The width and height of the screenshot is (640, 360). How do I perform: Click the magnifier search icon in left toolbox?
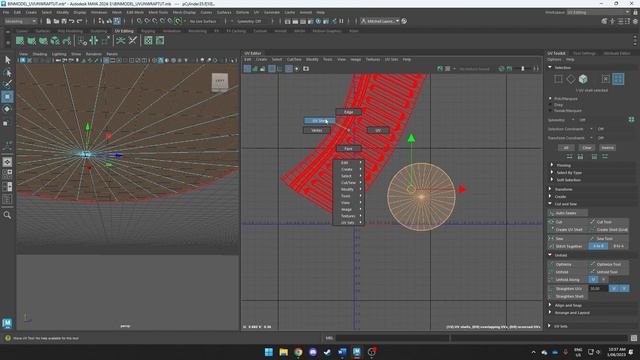tap(7, 215)
